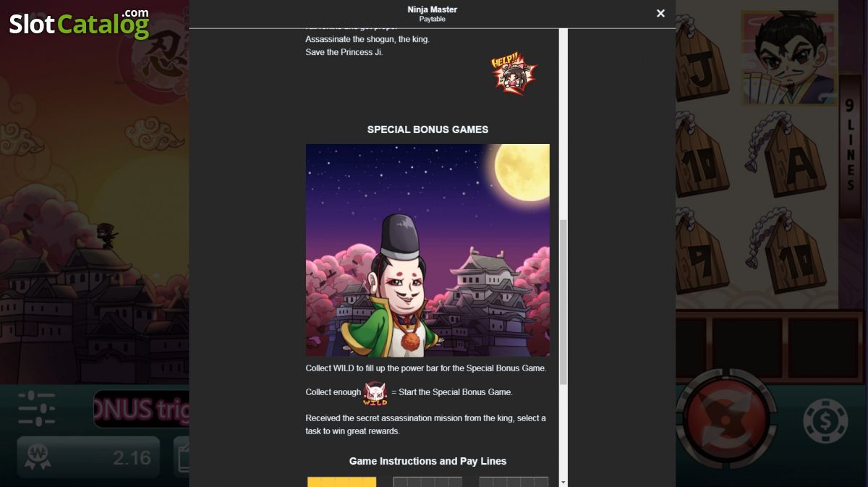Click the SlotCatalog.com logo
This screenshot has width=868, height=487.
coord(80,23)
